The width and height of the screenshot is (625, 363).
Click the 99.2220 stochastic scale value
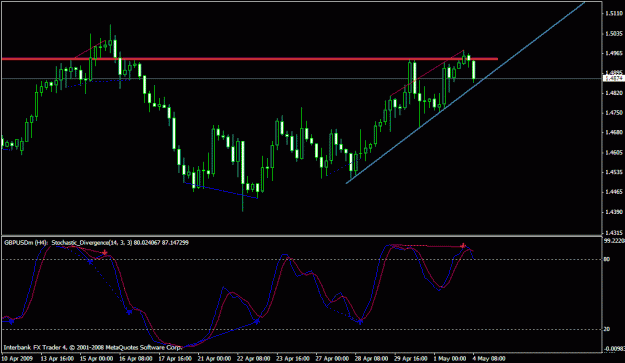pyautogui.click(x=614, y=241)
